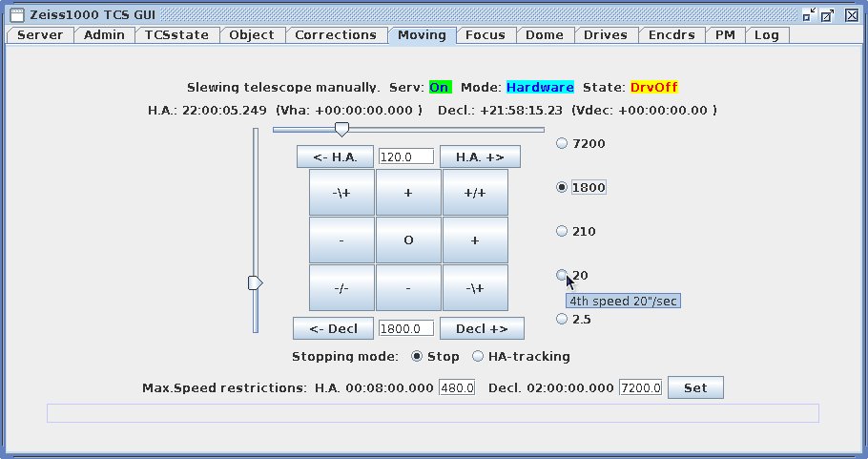868x459 pixels.
Task: Click the 'H.A. +>' slew button
Action: (480, 156)
